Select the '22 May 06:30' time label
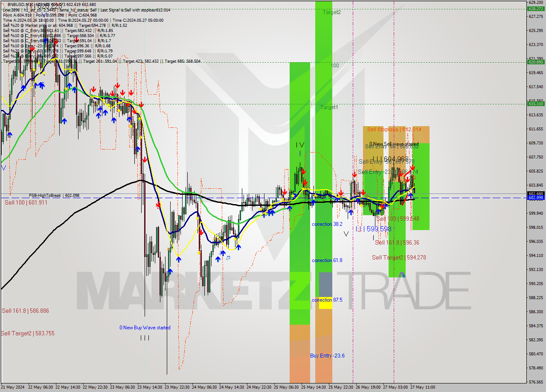The image size is (546, 392). point(41,387)
